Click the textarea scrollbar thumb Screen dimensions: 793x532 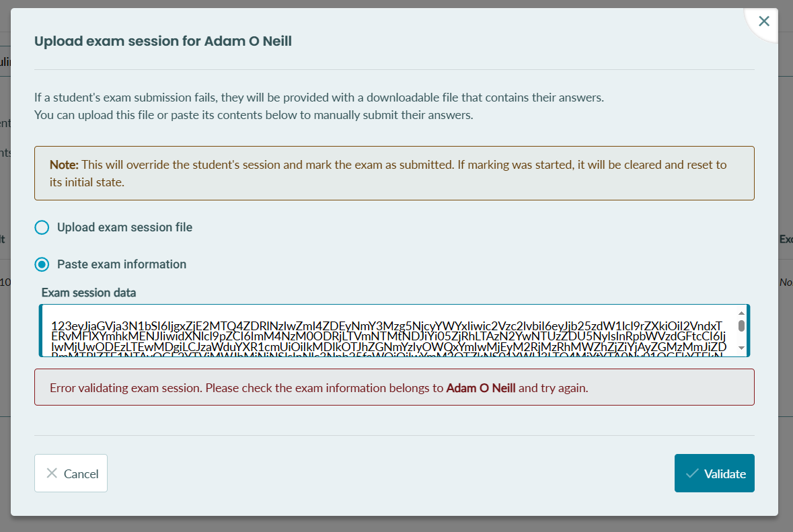[741, 326]
